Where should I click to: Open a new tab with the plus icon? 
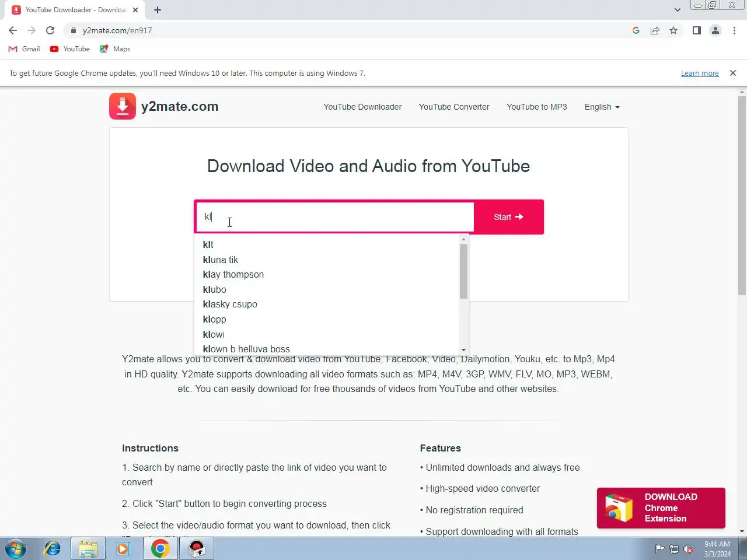tap(158, 10)
